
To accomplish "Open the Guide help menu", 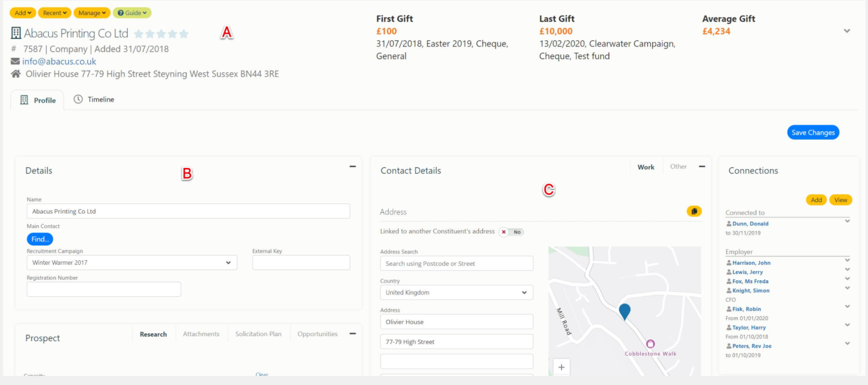I will pos(132,13).
